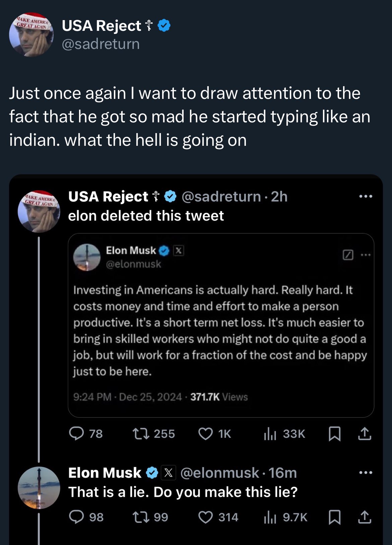Share Elon Musk's 'That is a lie' reply
The image size is (392, 545).
365,517
